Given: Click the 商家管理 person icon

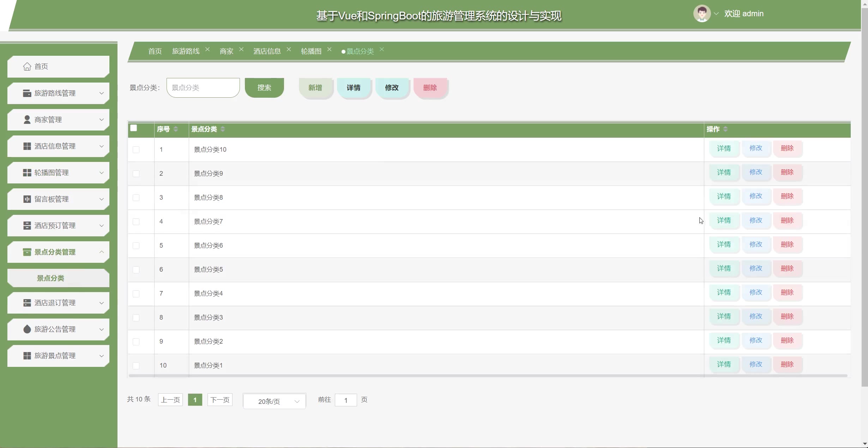Looking at the screenshot, I should [x=27, y=120].
